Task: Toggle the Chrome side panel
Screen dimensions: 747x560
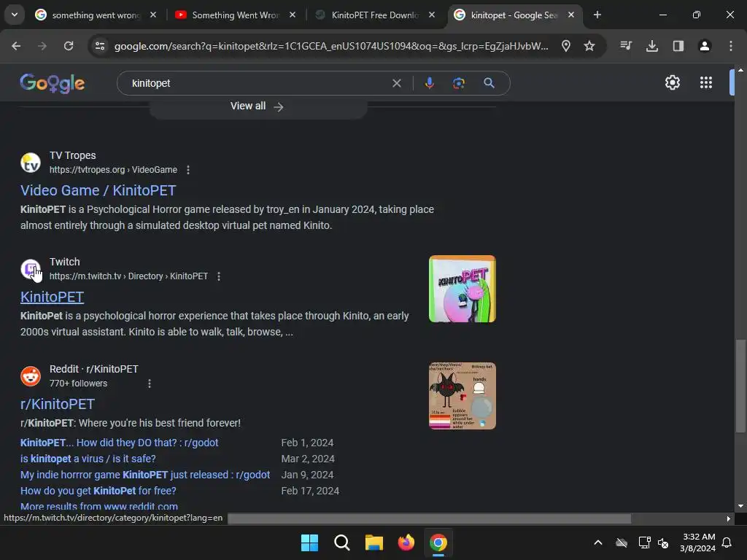Action: [678, 46]
